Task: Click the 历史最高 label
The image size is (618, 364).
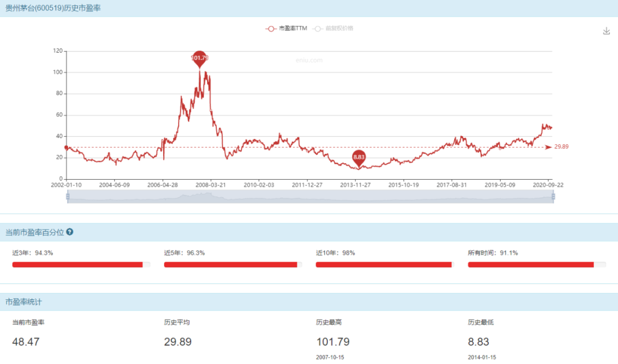Action: point(328,322)
